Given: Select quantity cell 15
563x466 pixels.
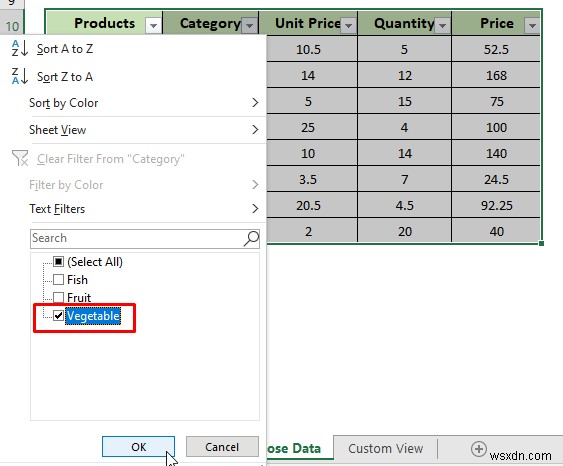Looking at the screenshot, I should pos(404,101).
